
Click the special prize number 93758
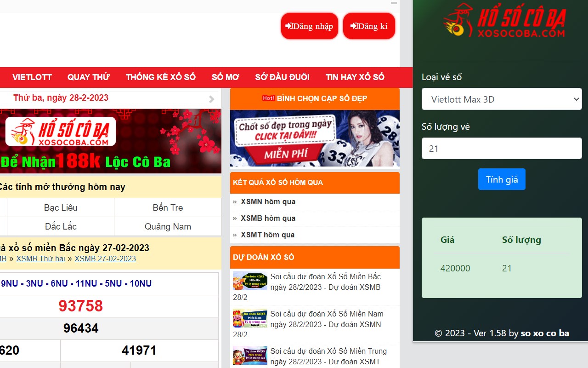(81, 306)
